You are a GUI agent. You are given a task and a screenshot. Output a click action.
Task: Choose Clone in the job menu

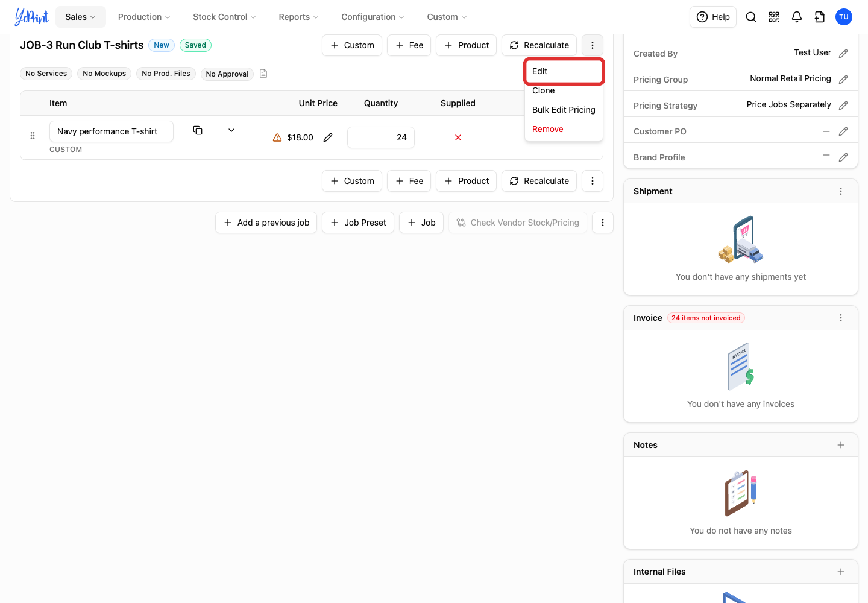point(564,90)
